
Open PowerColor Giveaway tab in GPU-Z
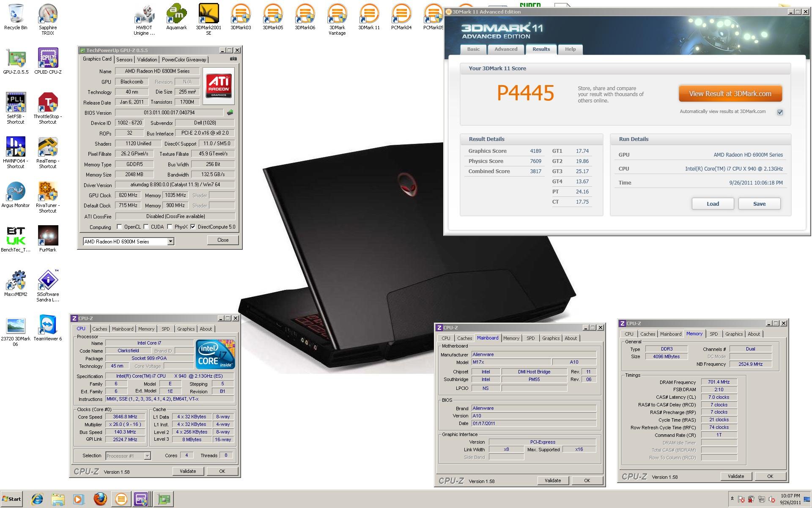(184, 60)
